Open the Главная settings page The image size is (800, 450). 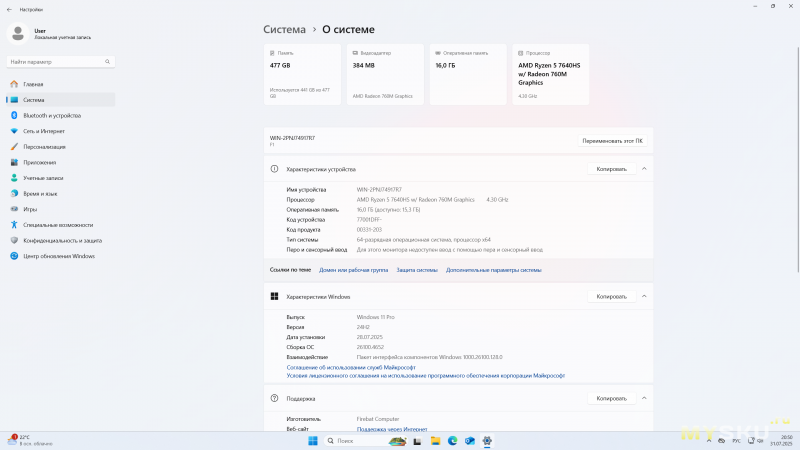61,84
